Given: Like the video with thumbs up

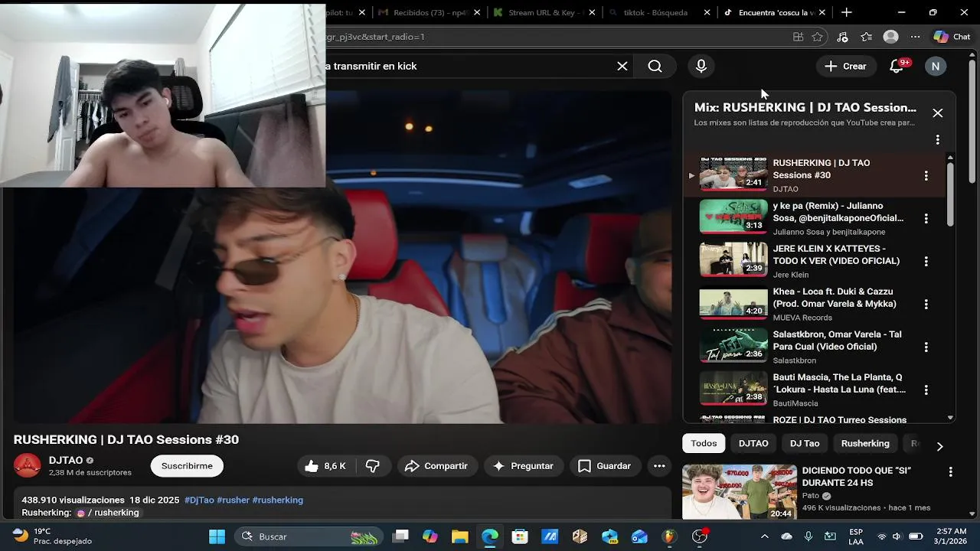Looking at the screenshot, I should [x=325, y=466].
